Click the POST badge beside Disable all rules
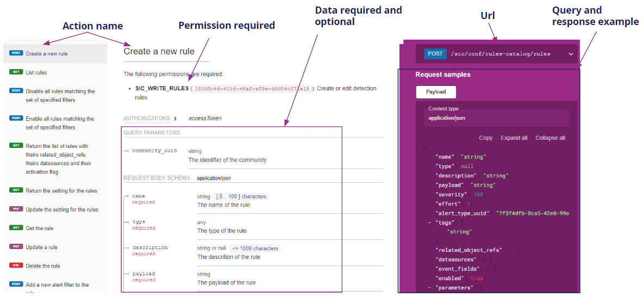Viewport: 644px width, 297px height. click(x=16, y=91)
